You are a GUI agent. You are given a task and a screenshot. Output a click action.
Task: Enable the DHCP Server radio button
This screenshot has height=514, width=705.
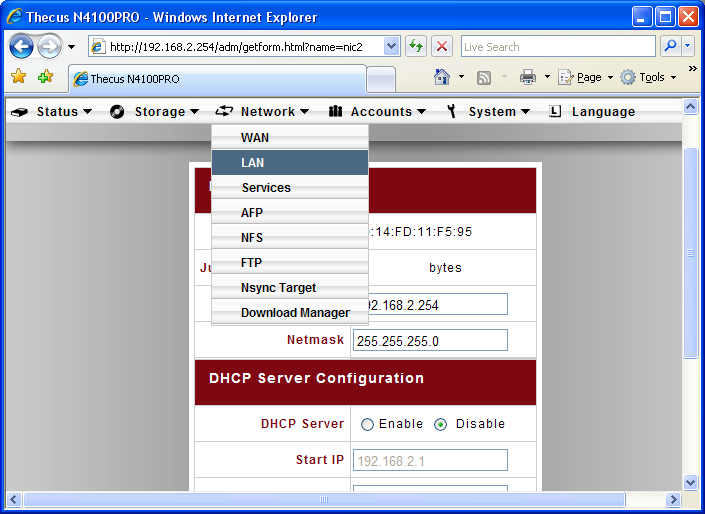click(367, 424)
